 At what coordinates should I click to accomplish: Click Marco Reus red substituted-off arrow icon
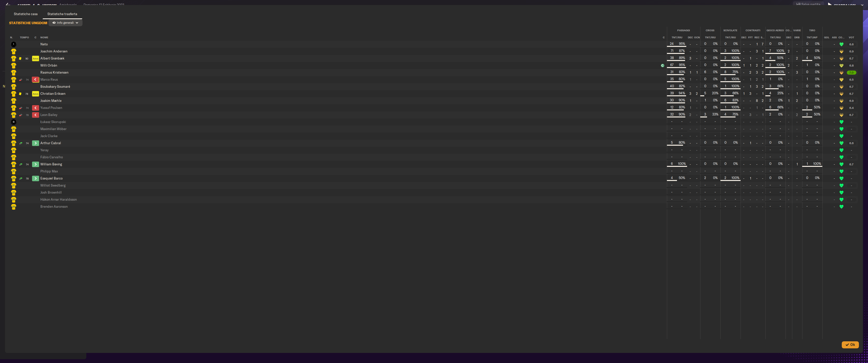tap(35, 79)
